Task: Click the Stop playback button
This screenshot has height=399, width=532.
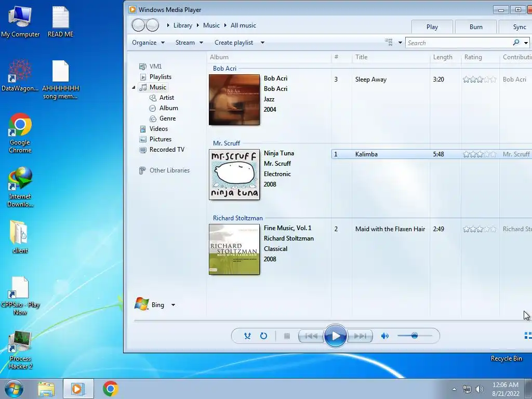Action: coord(287,336)
